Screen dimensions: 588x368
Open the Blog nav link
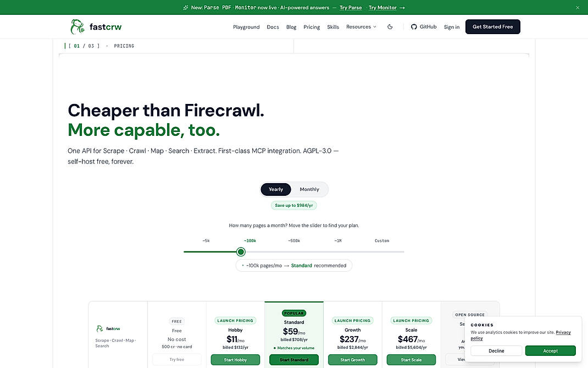(x=291, y=27)
